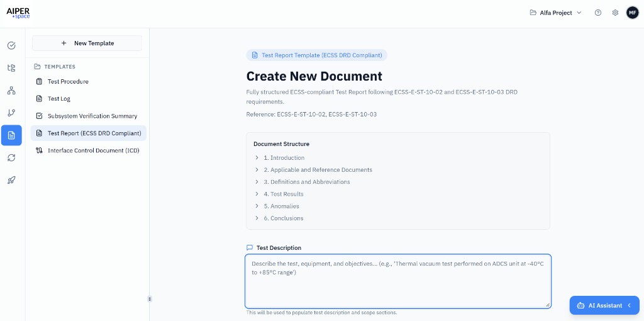This screenshot has height=321, width=644.
Task: Select Subsystem Verification Summary template
Action: [88, 116]
